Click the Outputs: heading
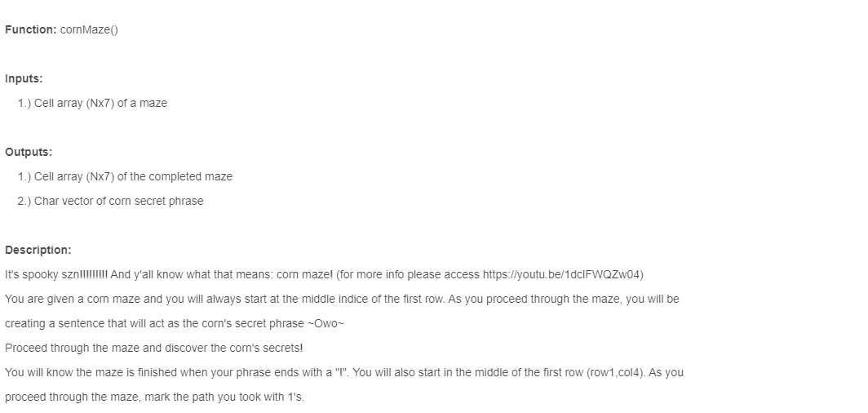The image size is (868, 413). coord(29,153)
